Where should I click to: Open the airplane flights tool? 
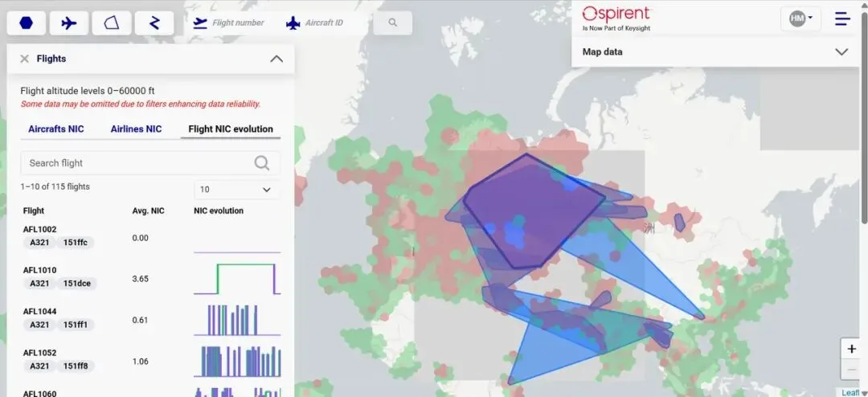pyautogui.click(x=68, y=23)
